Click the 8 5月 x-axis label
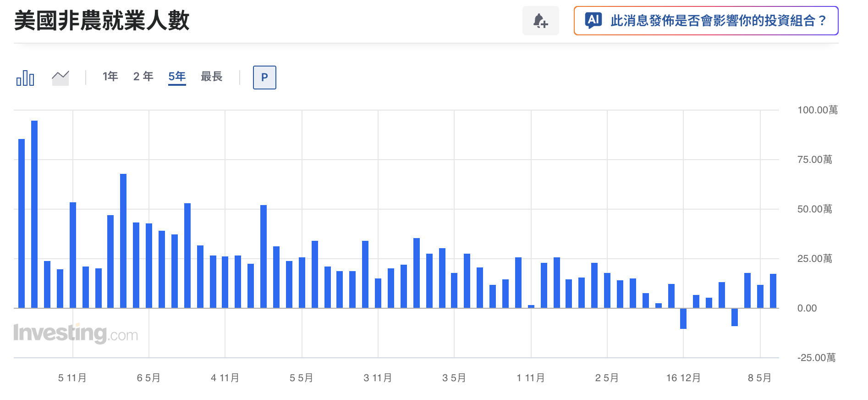The height and width of the screenshot is (400, 868). [760, 378]
